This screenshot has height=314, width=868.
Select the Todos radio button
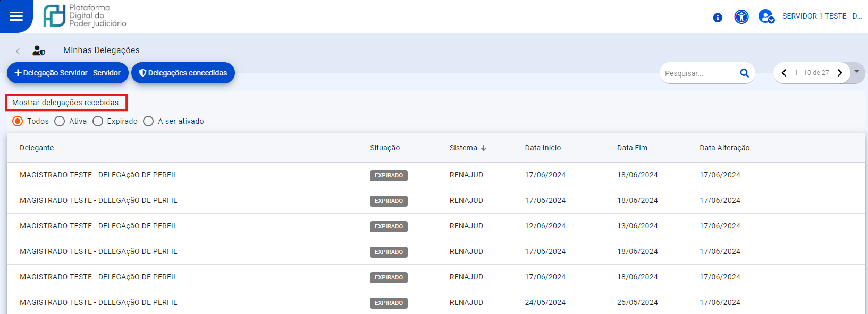coord(18,121)
